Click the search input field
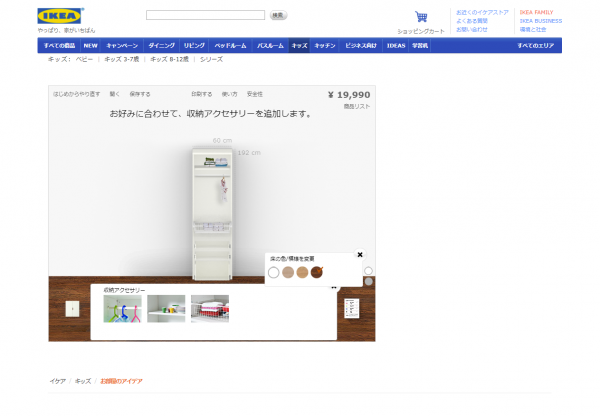The image size is (600, 416). pyautogui.click(x=205, y=15)
